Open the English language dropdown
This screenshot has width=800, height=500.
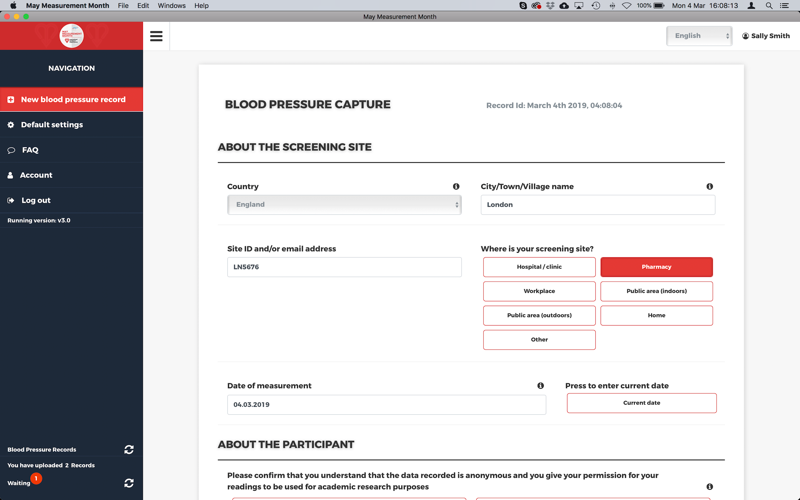tap(699, 36)
